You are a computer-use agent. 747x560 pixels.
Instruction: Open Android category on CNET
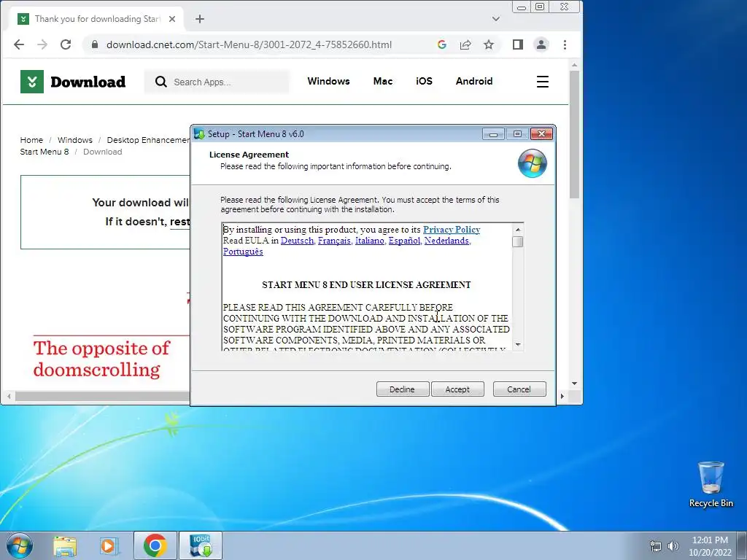pos(474,82)
